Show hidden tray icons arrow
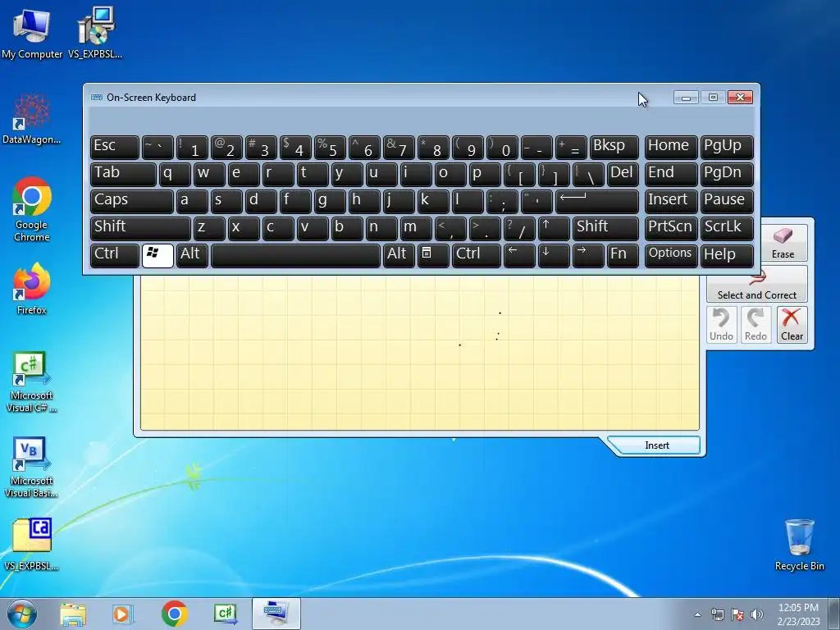 coord(697,614)
